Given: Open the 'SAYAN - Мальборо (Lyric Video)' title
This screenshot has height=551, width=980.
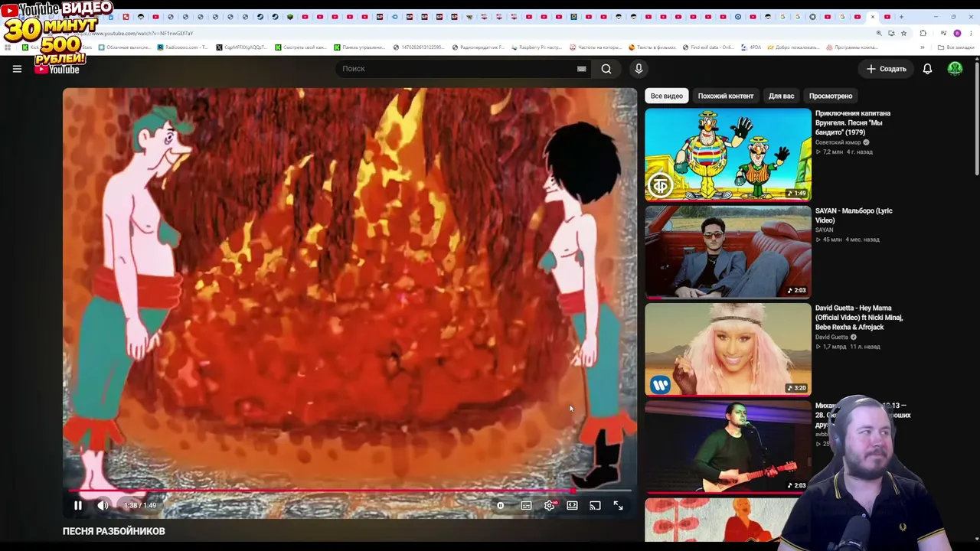Looking at the screenshot, I should [x=854, y=215].
